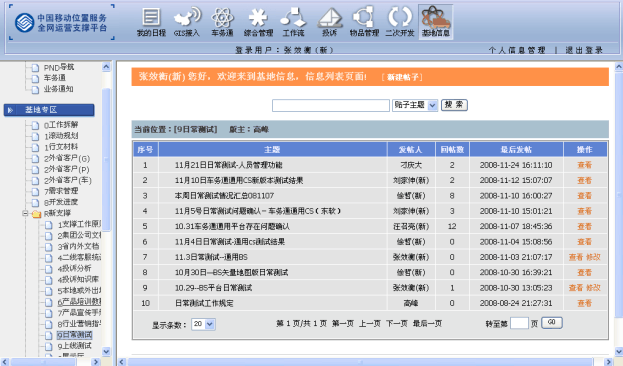Viewport: 623px width, 366px height.
Task: Open 个人信息管理 link
Action: point(517,50)
